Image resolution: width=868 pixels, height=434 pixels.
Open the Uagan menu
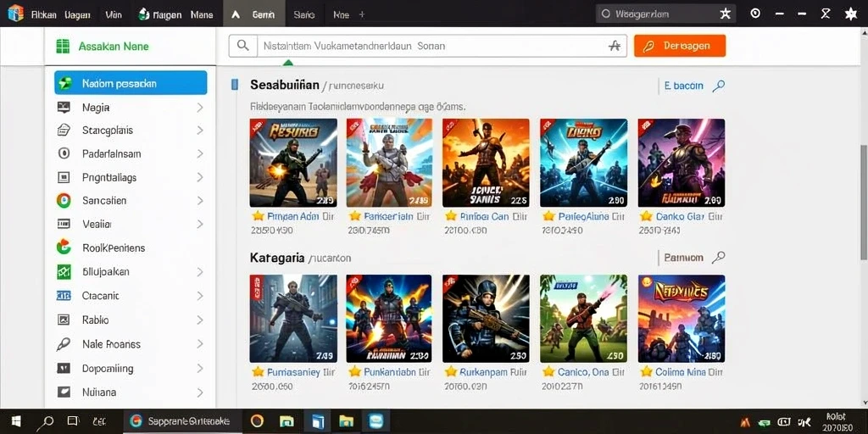[77, 15]
